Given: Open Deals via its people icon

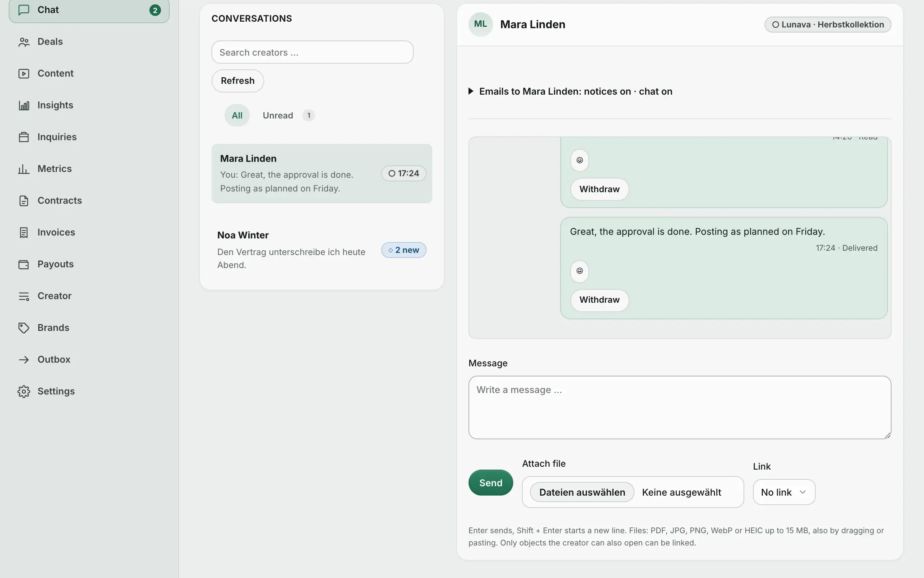Looking at the screenshot, I should pos(24,42).
